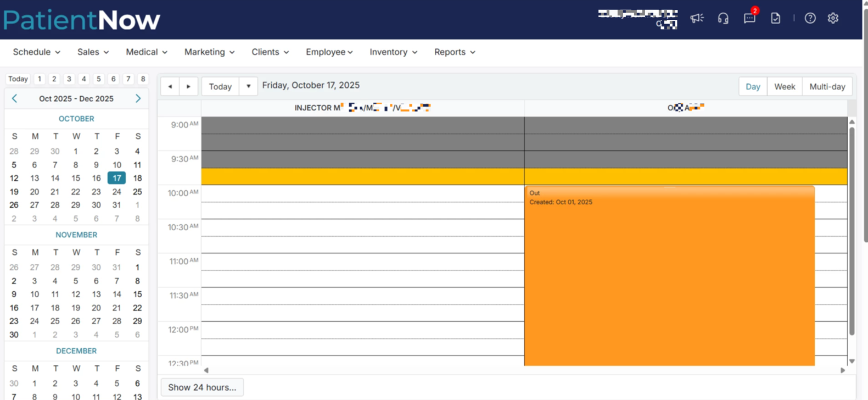Screen dimensions: 868x400
Task: Open the Clients menu
Action: click(270, 52)
